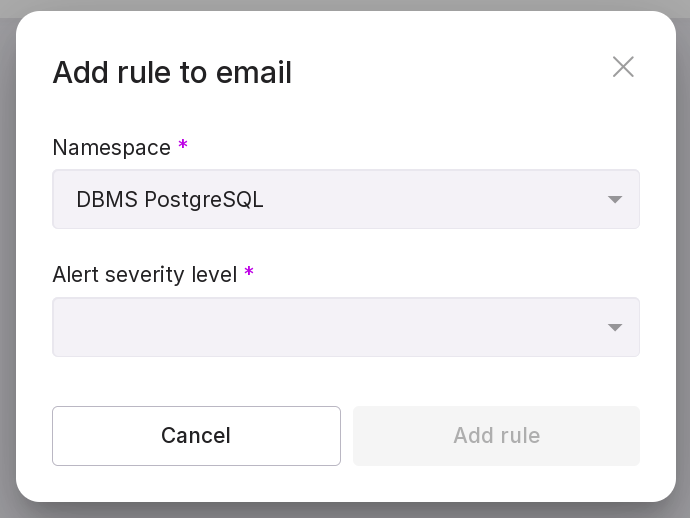
Task: Click the "Add rule to email" dialog title
Action: (x=172, y=72)
